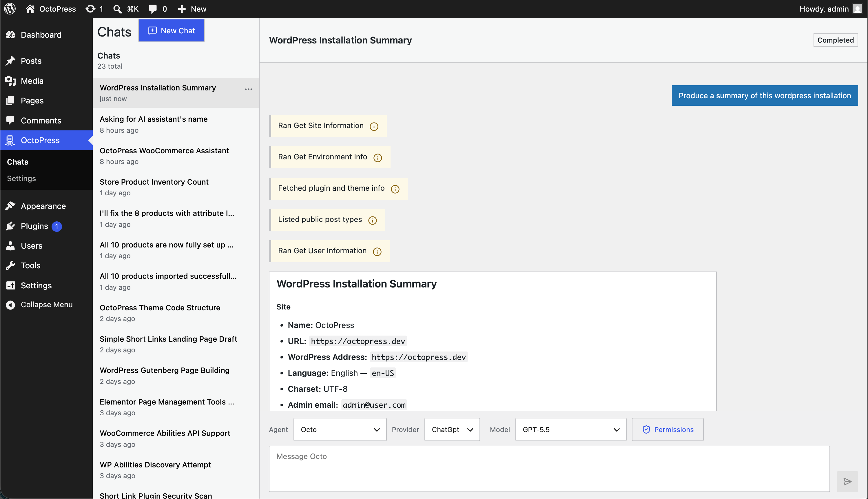Open the search ⌘K command palette
Image resolution: width=868 pixels, height=499 pixels.
coord(126,9)
